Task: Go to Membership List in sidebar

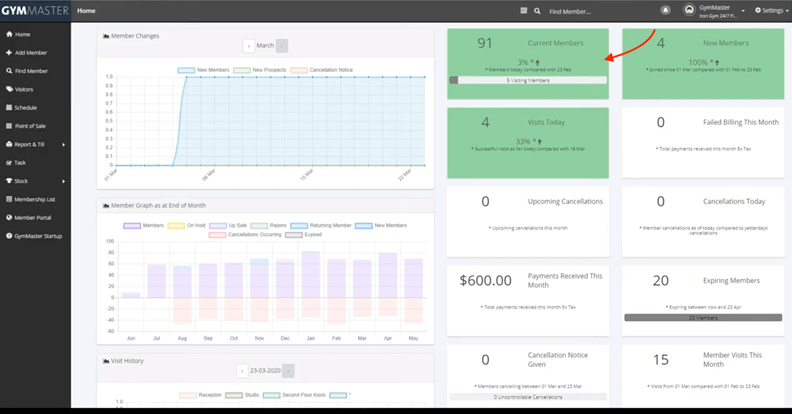Action: 34,199
